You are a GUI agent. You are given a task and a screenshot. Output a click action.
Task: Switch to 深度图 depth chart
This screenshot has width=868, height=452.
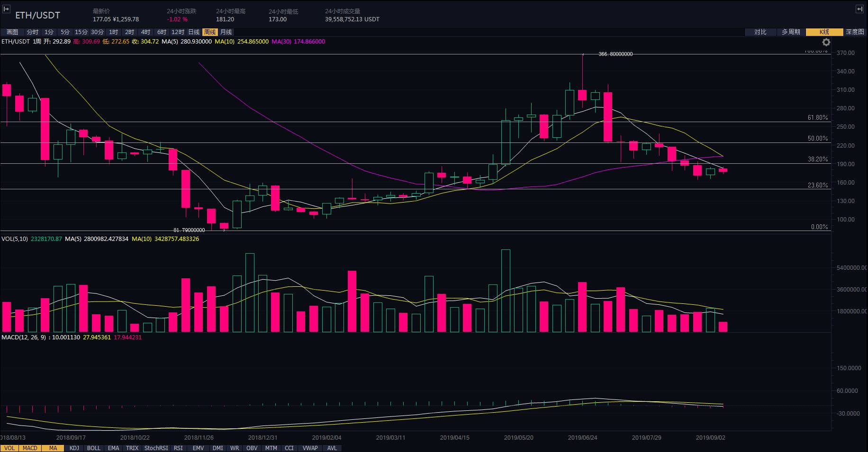tap(855, 32)
